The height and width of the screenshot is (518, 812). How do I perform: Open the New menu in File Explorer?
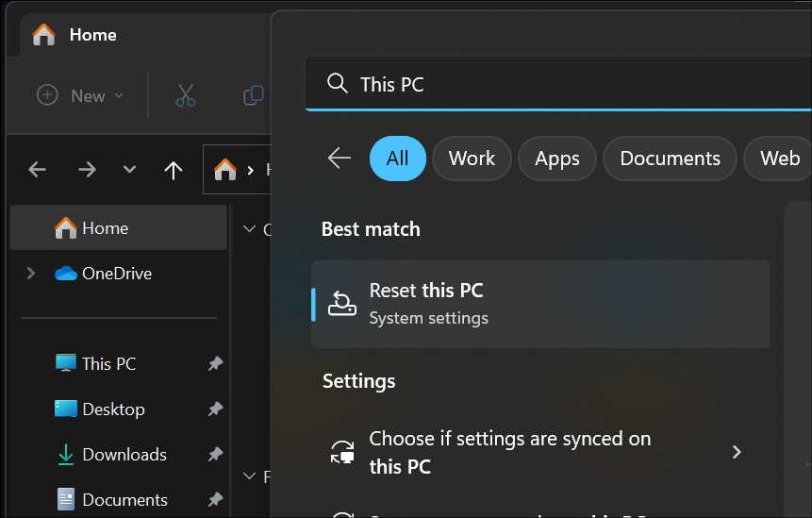tap(80, 96)
